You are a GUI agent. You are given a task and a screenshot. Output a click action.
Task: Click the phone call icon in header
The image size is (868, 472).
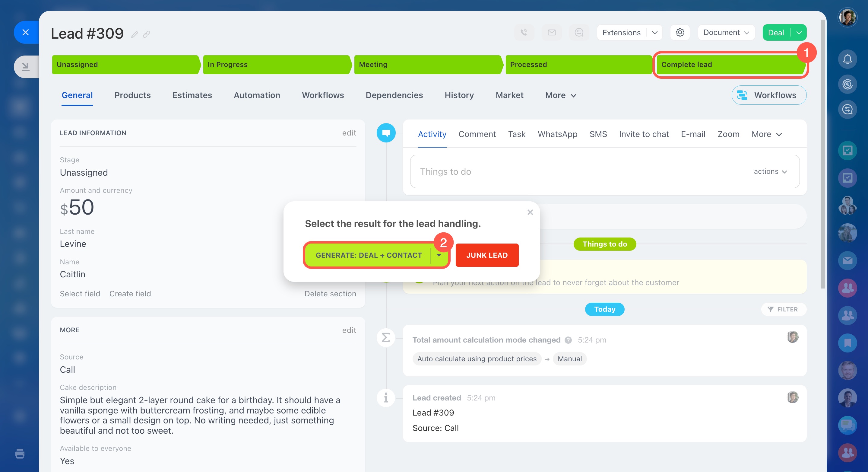524,32
